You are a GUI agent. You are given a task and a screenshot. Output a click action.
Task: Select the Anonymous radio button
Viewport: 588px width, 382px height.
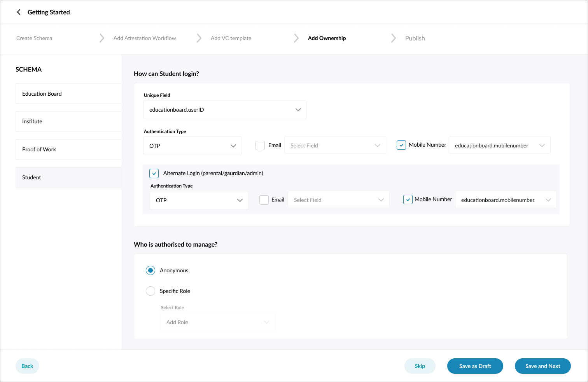[150, 270]
